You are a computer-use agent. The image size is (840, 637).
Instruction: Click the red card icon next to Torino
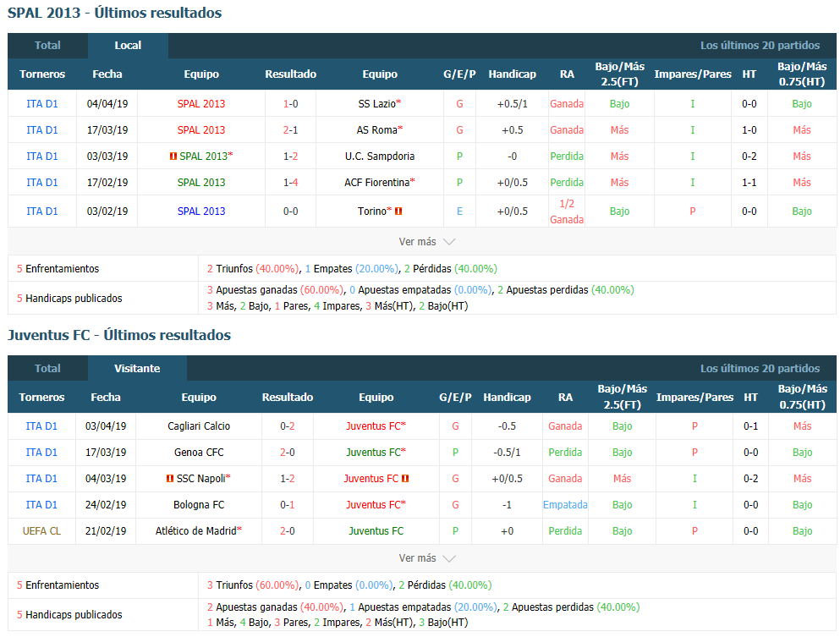[x=398, y=211]
